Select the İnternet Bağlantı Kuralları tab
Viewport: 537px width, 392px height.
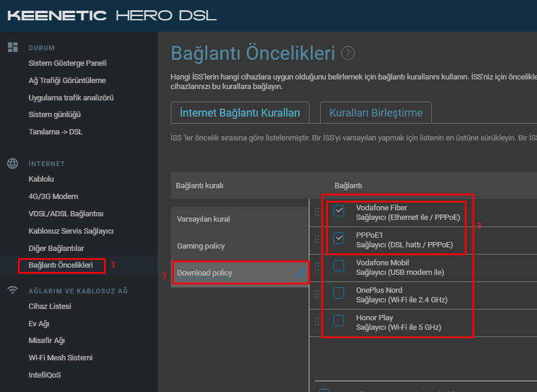240,113
